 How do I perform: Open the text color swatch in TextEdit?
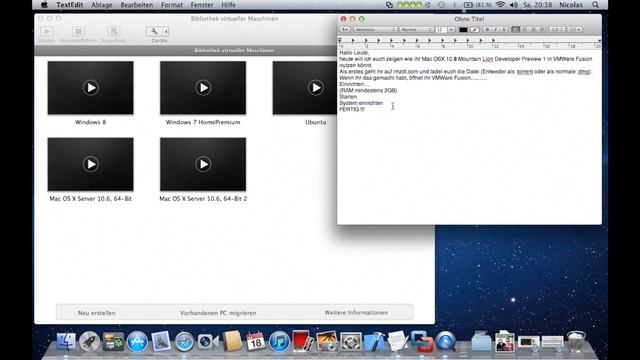coord(463,29)
